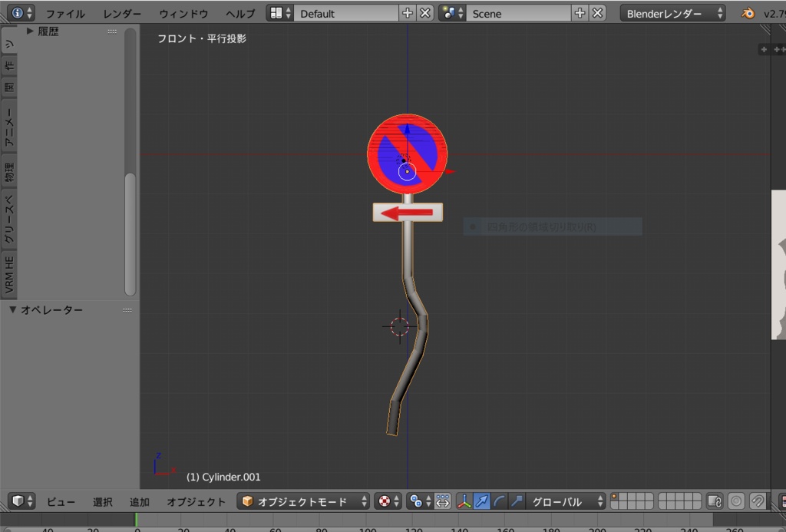The height and width of the screenshot is (532, 786).
Task: Open the 追加 menu in 3D view header
Action: coord(140,501)
